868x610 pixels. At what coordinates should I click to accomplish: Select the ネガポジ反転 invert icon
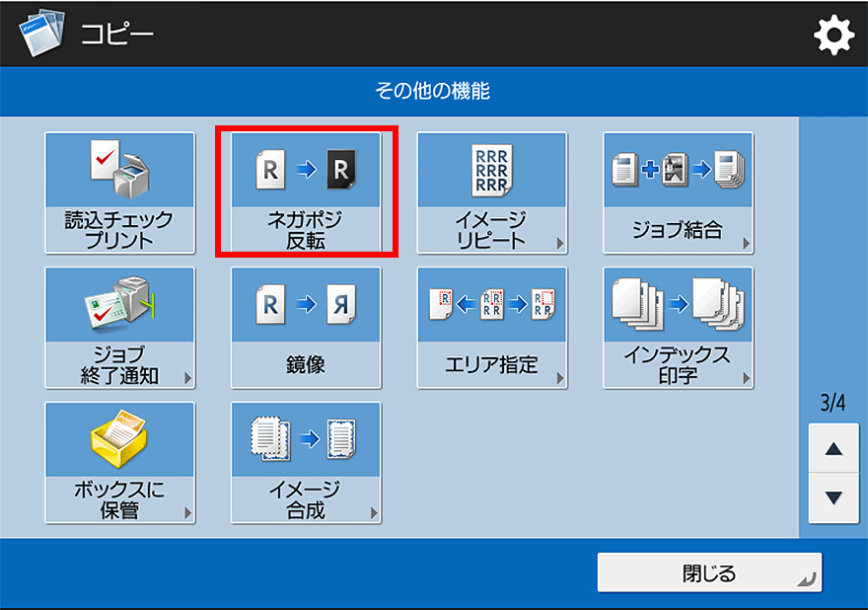click(306, 170)
